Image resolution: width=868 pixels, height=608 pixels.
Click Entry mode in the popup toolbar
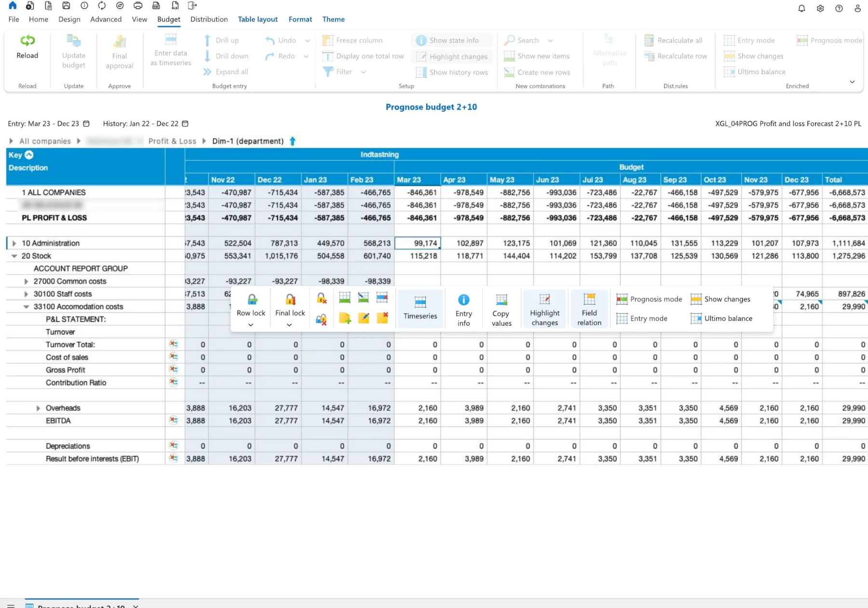(x=642, y=318)
